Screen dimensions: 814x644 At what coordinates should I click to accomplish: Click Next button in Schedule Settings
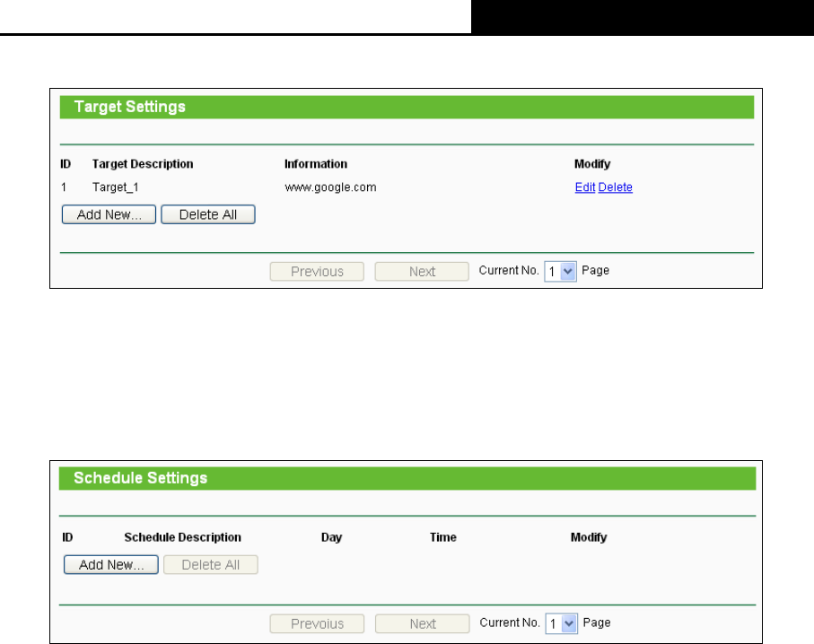click(x=422, y=623)
